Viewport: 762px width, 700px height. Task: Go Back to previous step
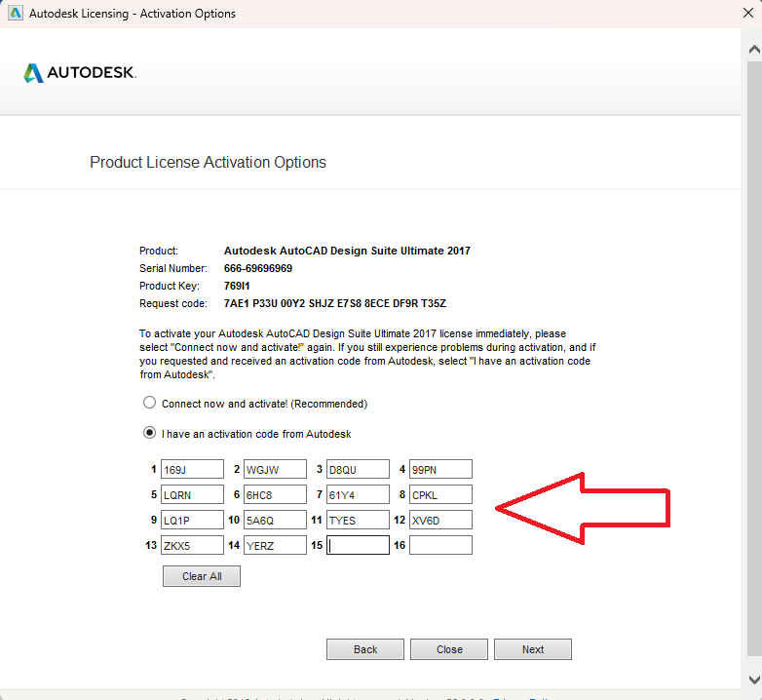coord(365,649)
